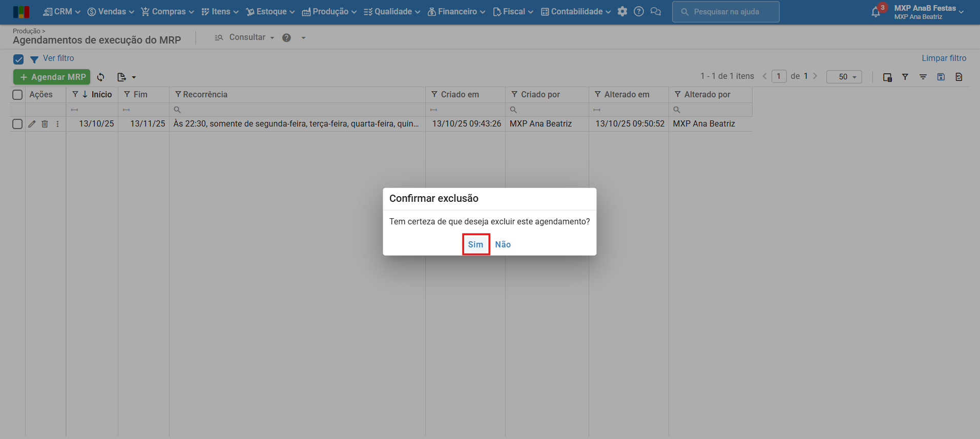
Task: Click the MXP app logo
Action: [x=21, y=11]
